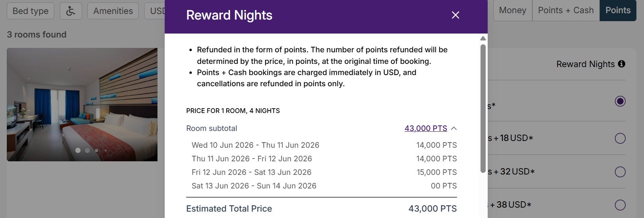
Task: Click the accessibility wheelchair filter icon
Action: pyautogui.click(x=71, y=11)
